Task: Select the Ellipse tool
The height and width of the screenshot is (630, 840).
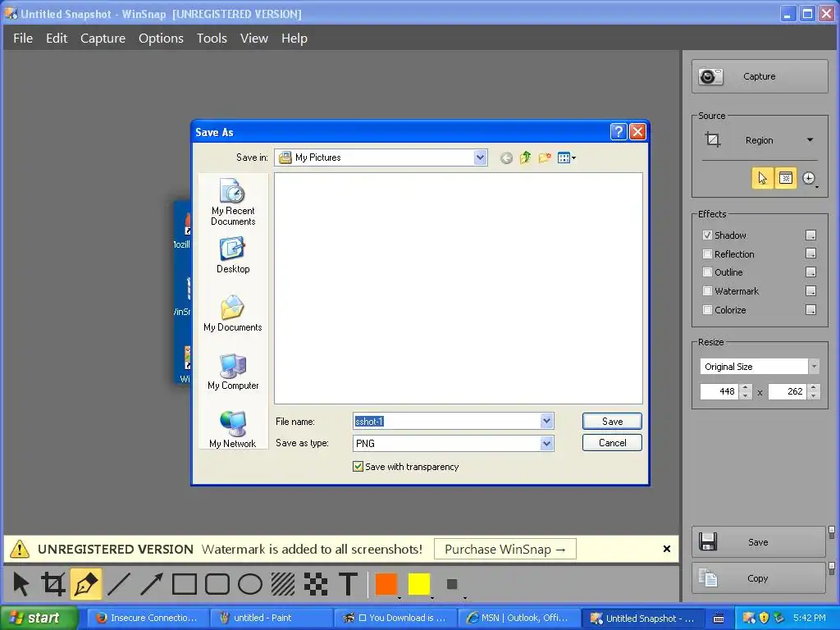Action: (249, 584)
